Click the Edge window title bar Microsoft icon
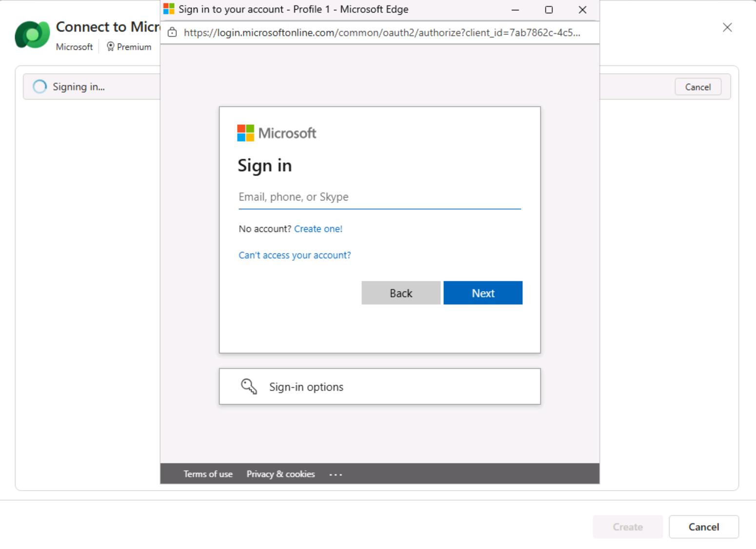756x549 pixels. [x=169, y=9]
